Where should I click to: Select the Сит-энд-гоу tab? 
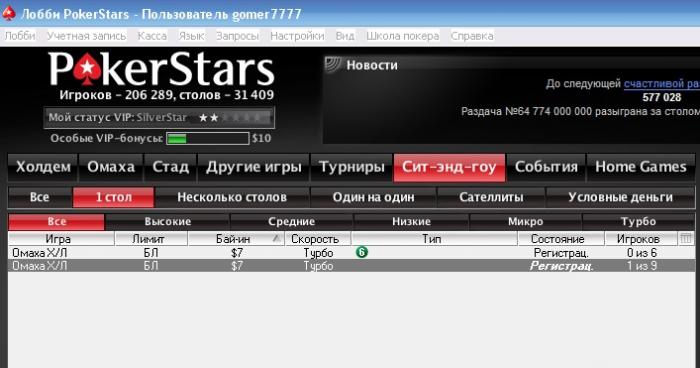point(449,167)
